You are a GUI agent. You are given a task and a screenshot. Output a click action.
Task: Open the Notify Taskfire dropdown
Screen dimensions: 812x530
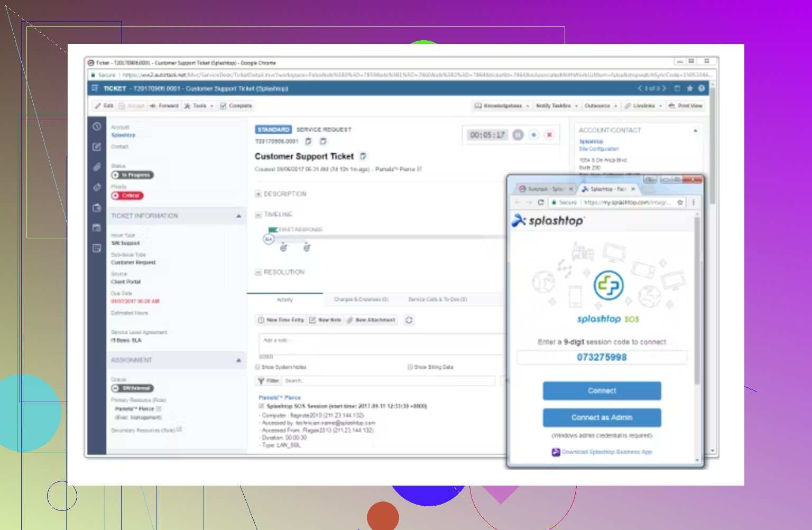(557, 106)
